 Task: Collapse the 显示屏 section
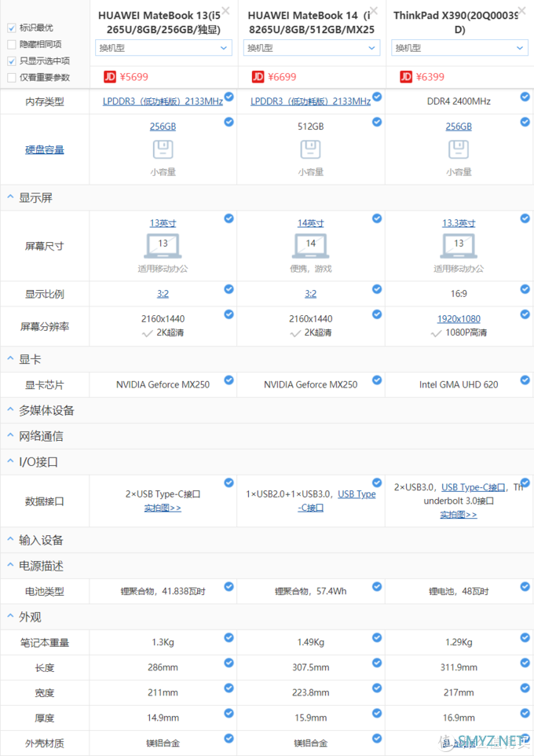[x=11, y=197]
